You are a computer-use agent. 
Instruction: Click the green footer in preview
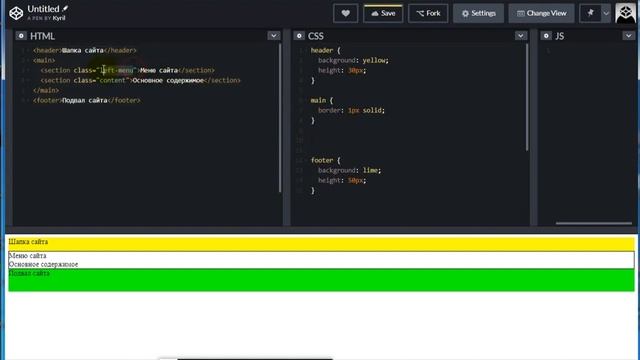[x=321, y=280]
